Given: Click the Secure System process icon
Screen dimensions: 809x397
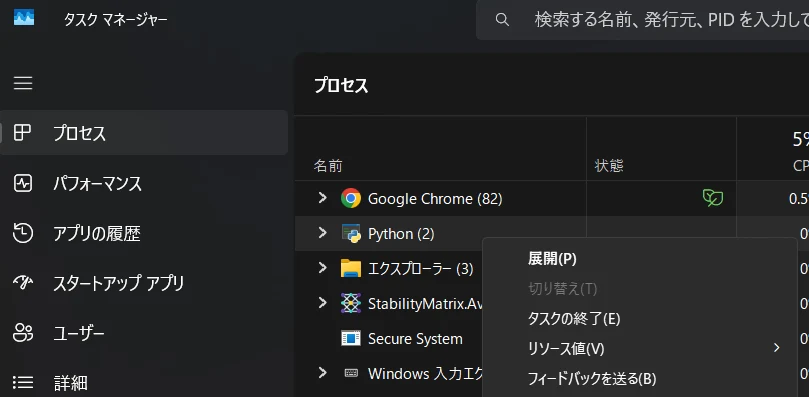Looking at the screenshot, I should 351,339.
